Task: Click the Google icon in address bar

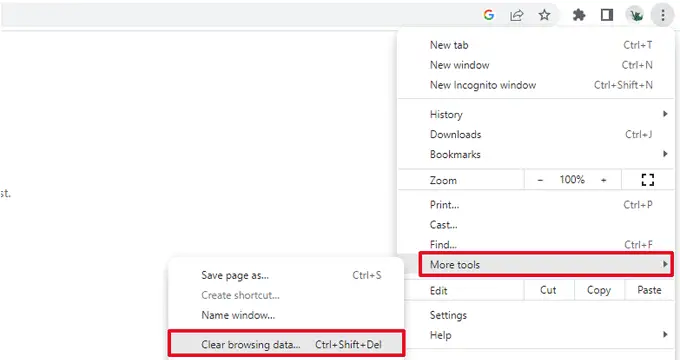Action: 489,15
